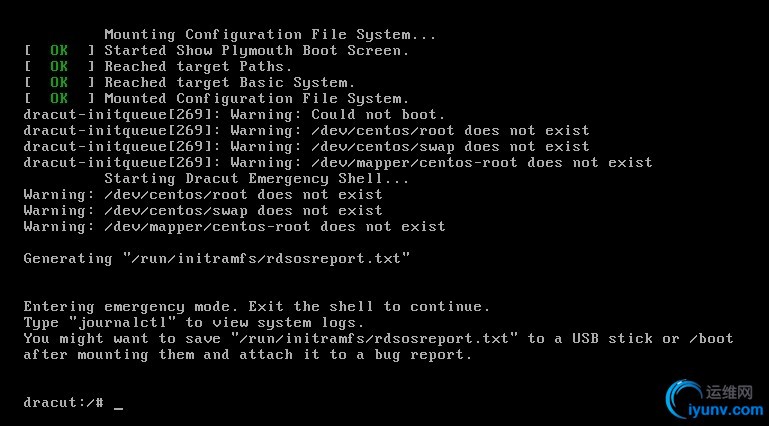Image resolution: width=769 pixels, height=426 pixels.
Task: Focus the dracut:/# shell prompt cursor
Action: [x=118, y=403]
